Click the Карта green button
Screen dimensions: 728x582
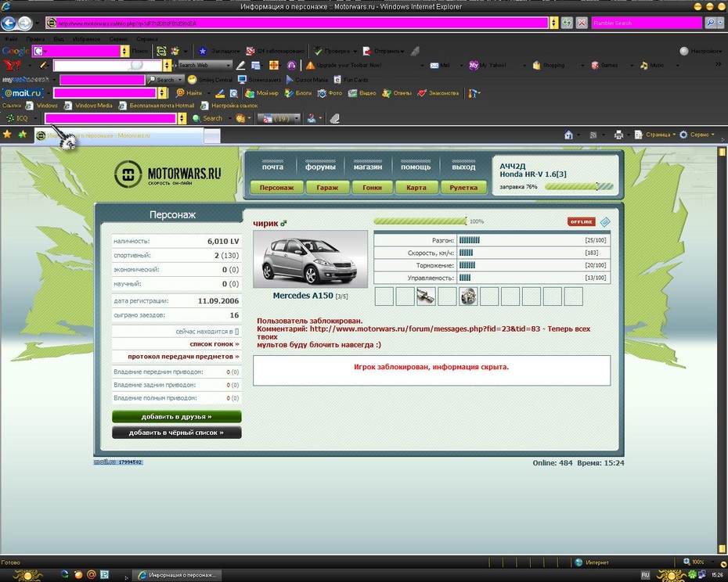[x=416, y=188]
